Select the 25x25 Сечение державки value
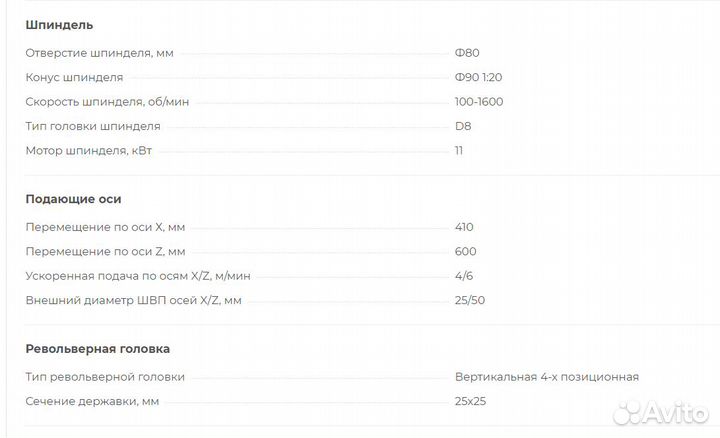720x438 pixels. pyautogui.click(x=471, y=402)
